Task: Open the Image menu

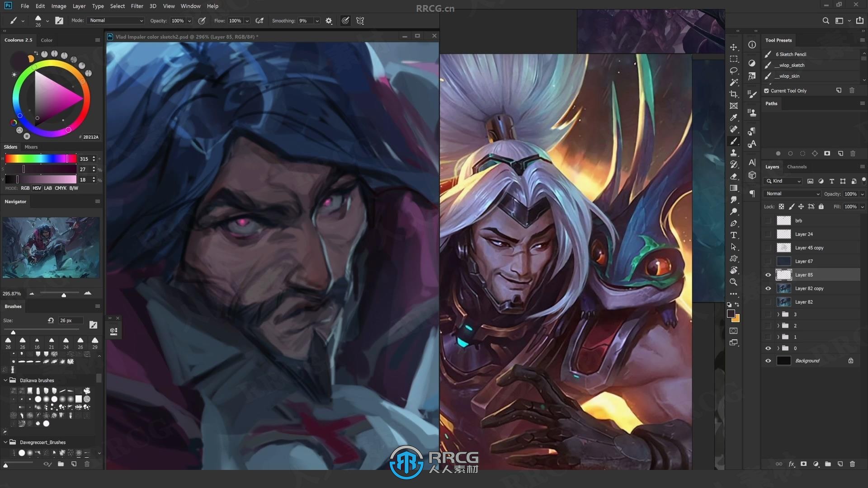Action: 59,6
